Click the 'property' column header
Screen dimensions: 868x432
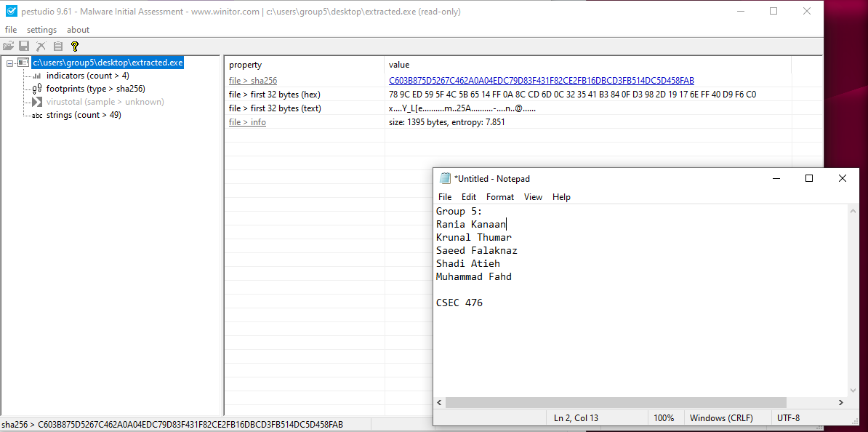tap(245, 65)
